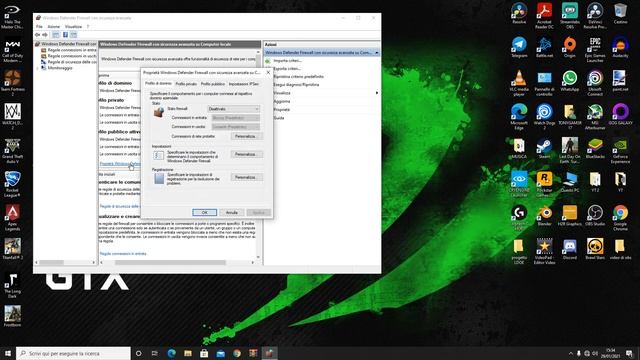This screenshot has width=640, height=360.
Task: Click Aggiorna in the Azioni pane
Action: pyautogui.click(x=282, y=101)
